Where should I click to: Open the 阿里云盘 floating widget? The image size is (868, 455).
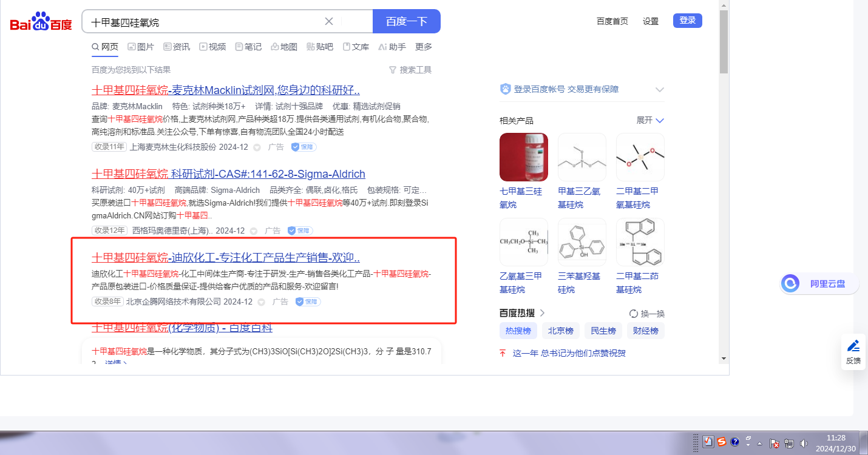(x=819, y=283)
